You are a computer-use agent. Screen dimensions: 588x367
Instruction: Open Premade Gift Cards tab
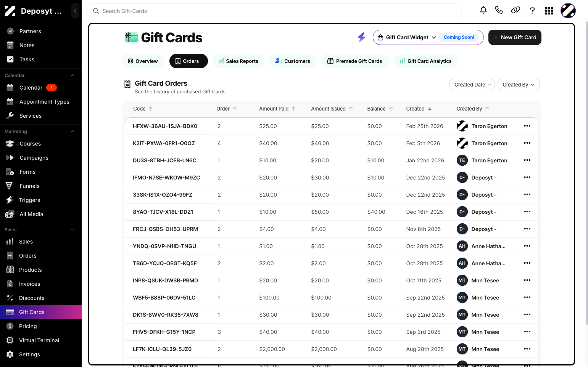[355, 61]
